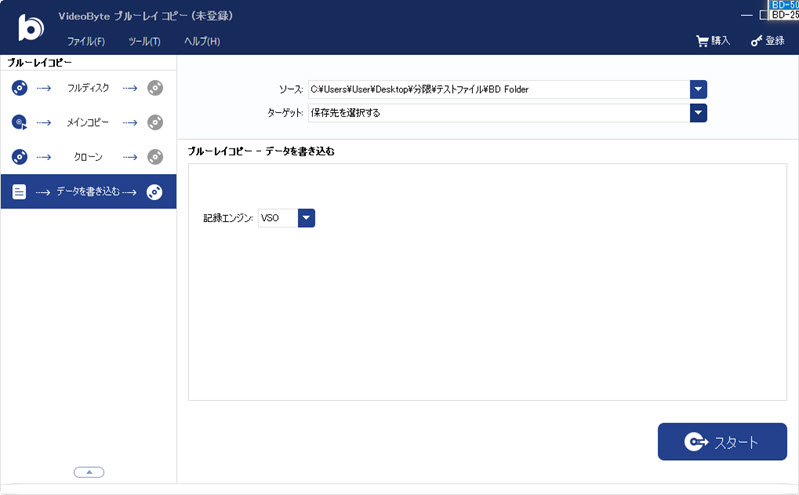The width and height of the screenshot is (799, 495).
Task: Select メインコピー copy mode
Action: pyautogui.click(x=88, y=122)
